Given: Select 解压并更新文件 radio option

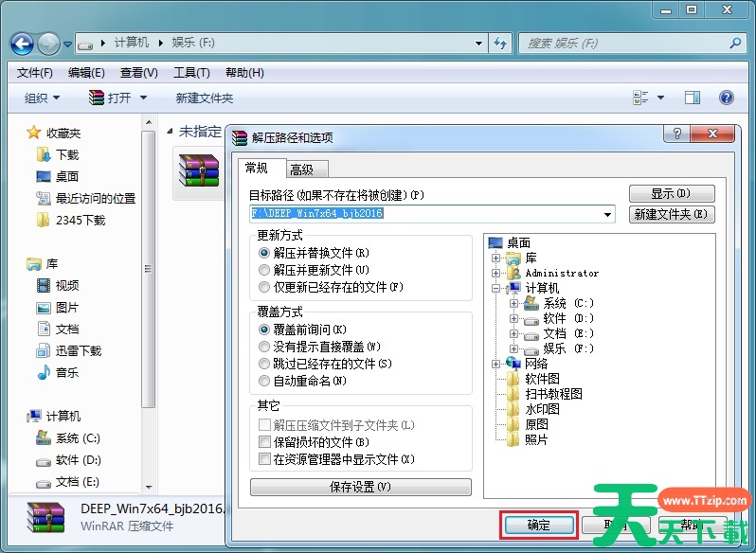Looking at the screenshot, I should point(264,270).
